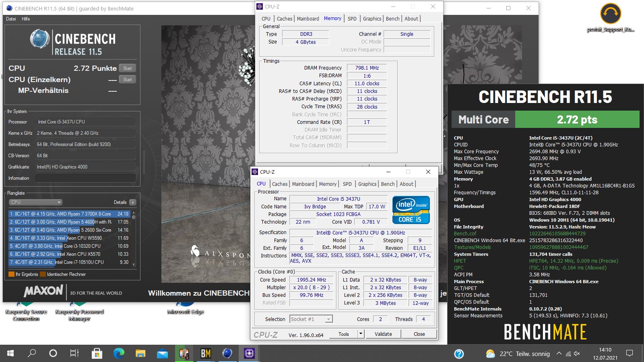Switch to Cinebench sphere taskbar icon
Image resolution: width=644 pixels, height=362 pixels.
click(227, 354)
